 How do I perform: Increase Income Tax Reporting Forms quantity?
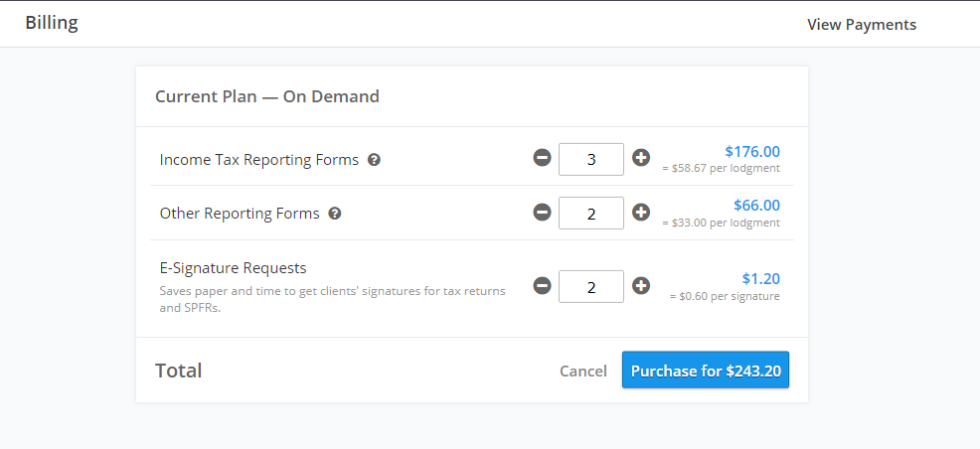pos(641,158)
